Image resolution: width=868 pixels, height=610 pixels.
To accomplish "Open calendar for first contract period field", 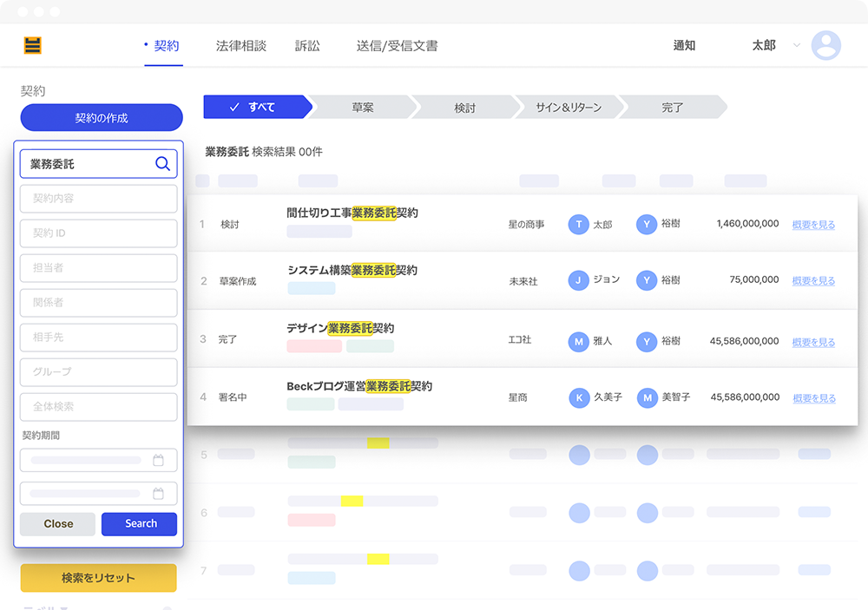I will 158,460.
